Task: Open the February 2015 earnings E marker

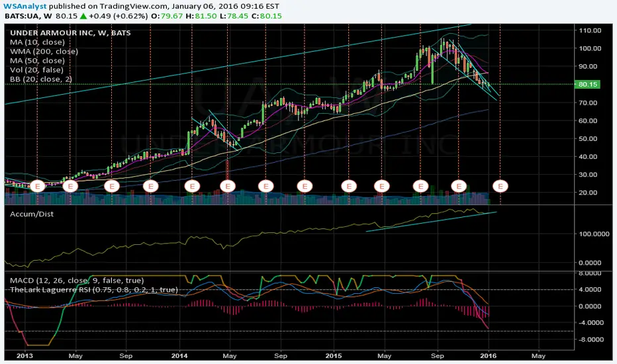Action: pyautogui.click(x=349, y=186)
